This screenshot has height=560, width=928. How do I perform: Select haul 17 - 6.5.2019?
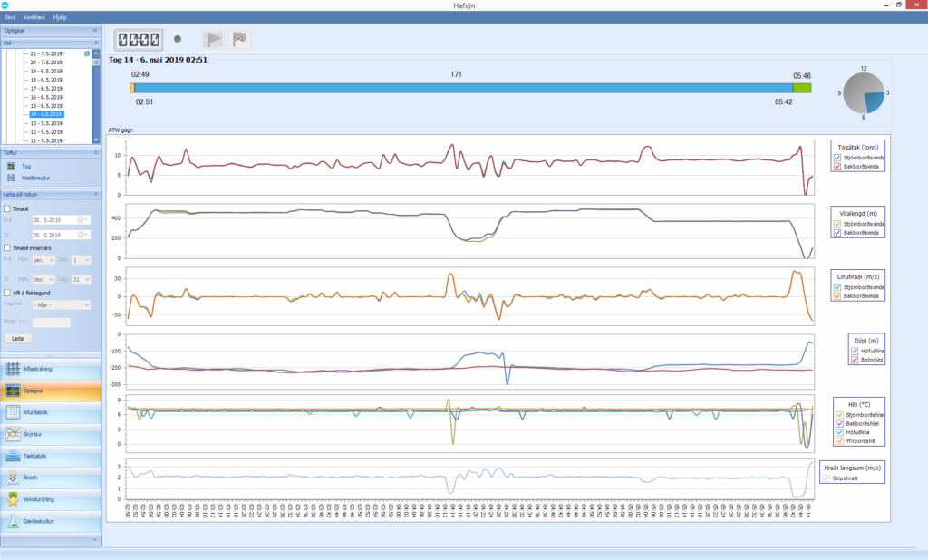pos(46,88)
